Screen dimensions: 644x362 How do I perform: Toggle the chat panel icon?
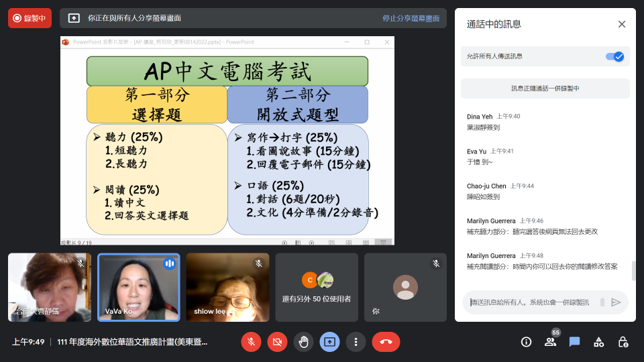(574, 342)
